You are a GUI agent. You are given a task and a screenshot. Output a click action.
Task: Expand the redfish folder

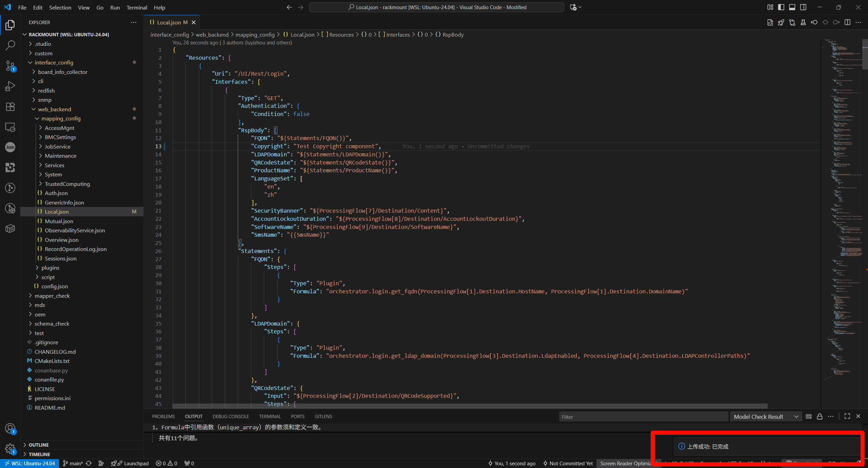tap(46, 91)
